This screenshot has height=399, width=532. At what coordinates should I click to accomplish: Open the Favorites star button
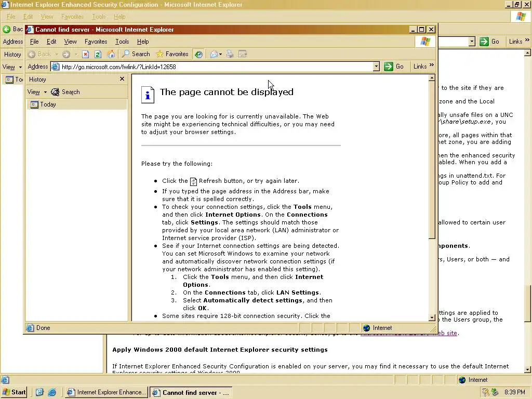172,54
